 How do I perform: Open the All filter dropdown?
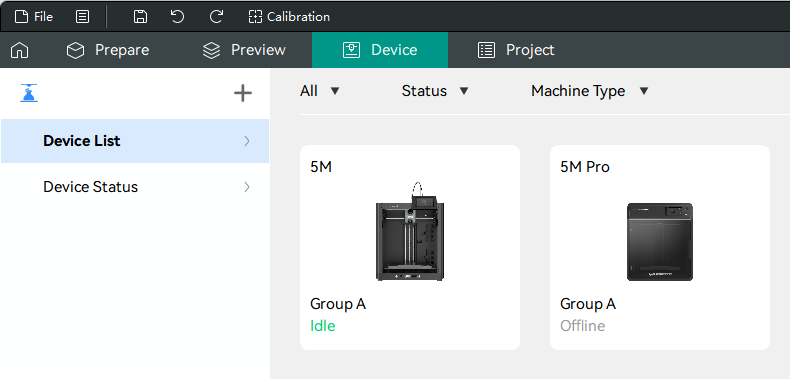320,91
